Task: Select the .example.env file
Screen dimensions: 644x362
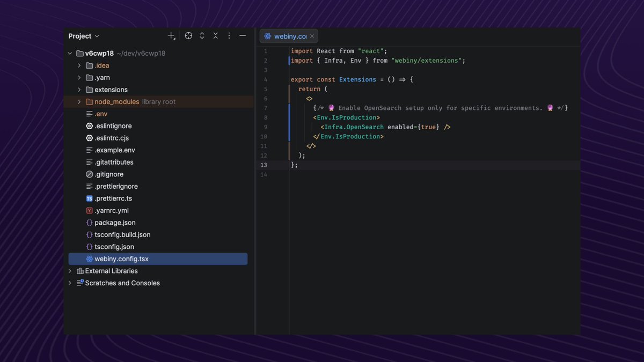Action: pyautogui.click(x=115, y=150)
